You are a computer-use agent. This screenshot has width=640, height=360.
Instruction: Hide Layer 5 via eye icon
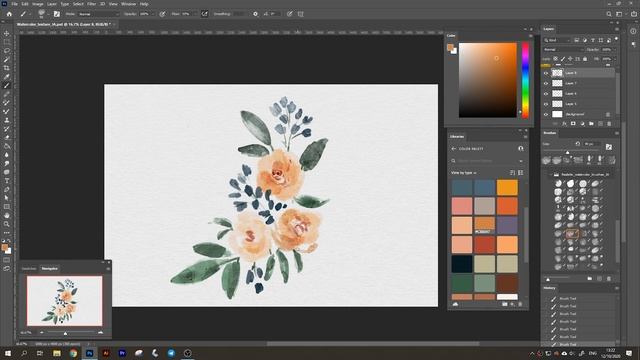click(x=546, y=104)
